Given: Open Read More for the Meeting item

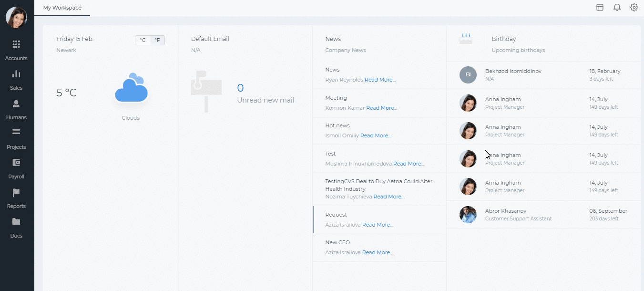Looking at the screenshot, I should tap(381, 108).
